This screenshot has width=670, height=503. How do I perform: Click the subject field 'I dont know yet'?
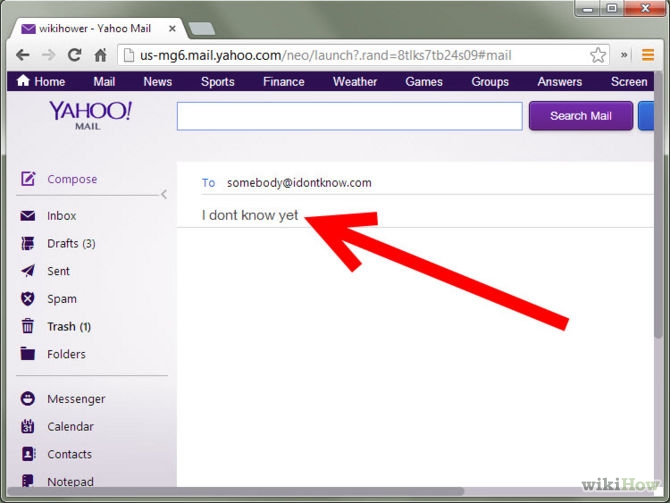(x=250, y=215)
